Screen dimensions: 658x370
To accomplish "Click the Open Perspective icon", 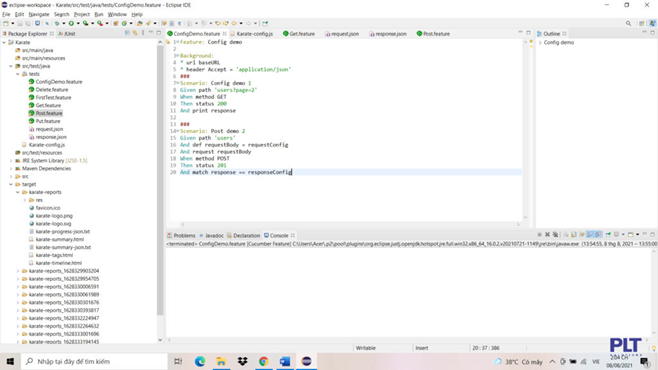I will pyautogui.click(x=642, y=23).
